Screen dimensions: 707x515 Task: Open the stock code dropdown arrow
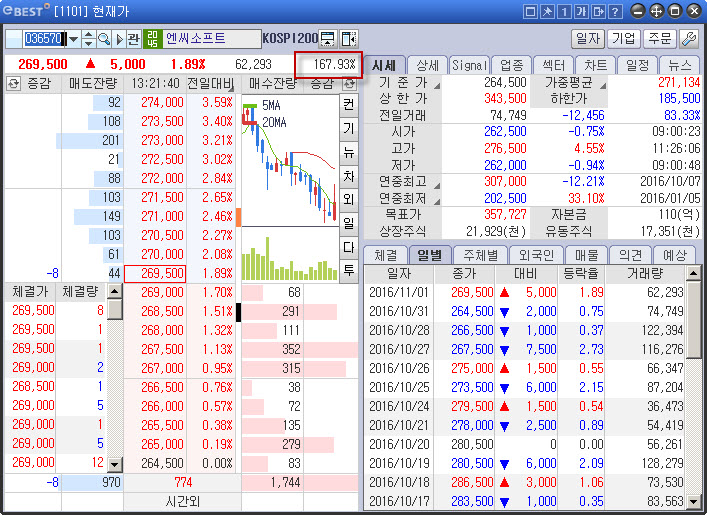point(74,39)
